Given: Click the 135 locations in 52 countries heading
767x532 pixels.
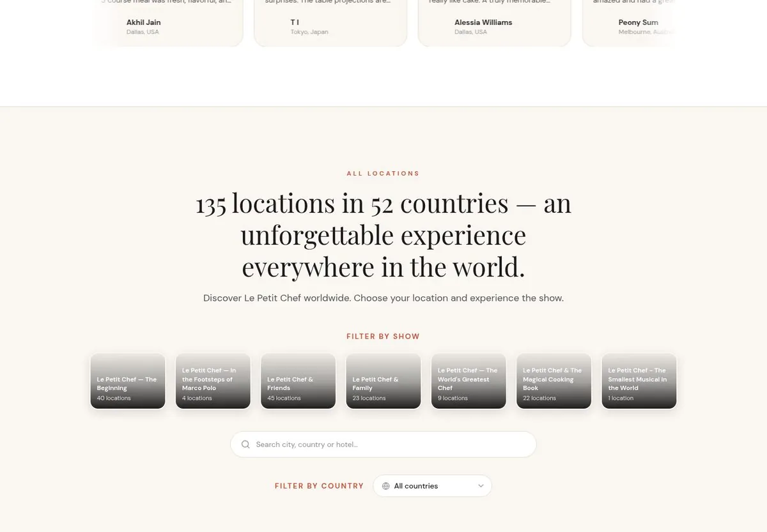Looking at the screenshot, I should pos(383,235).
